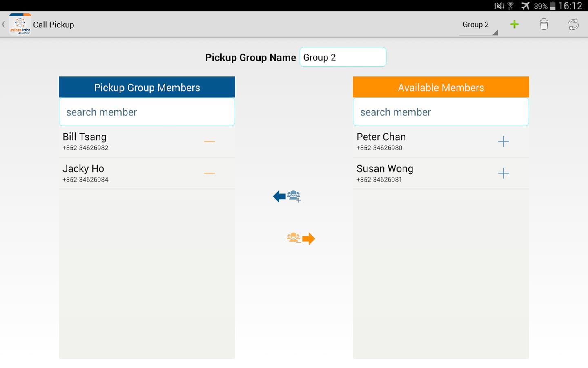This screenshot has height=368, width=588.
Task: Check the battery status icon
Action: (x=552, y=6)
